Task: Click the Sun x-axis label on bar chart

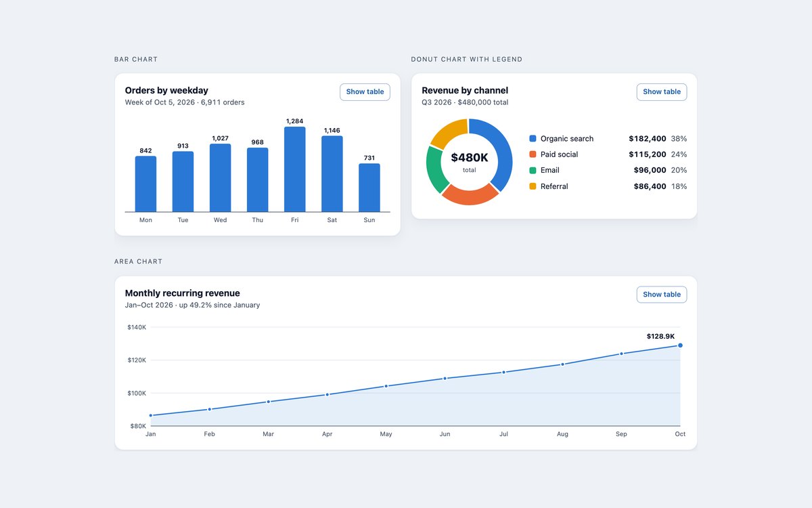Action: [369, 220]
